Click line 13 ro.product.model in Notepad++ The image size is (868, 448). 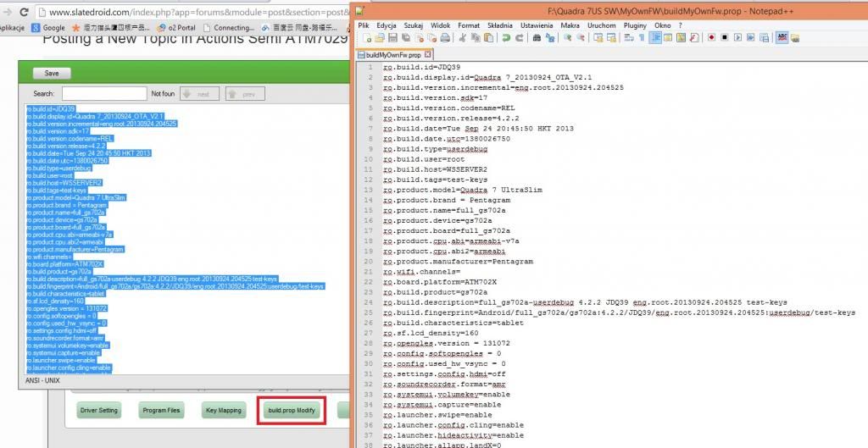click(x=462, y=190)
